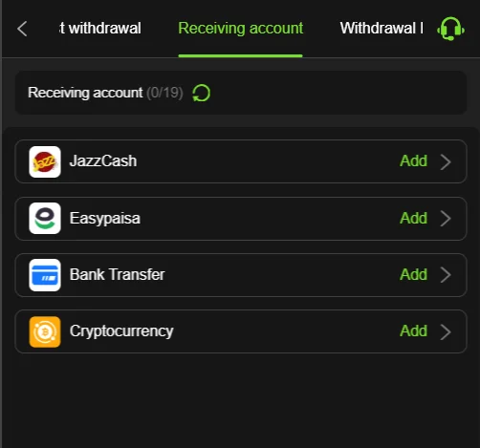Screen dimensions: 480x448
Task: Click the Easypaisa logo icon
Action: coord(45,219)
